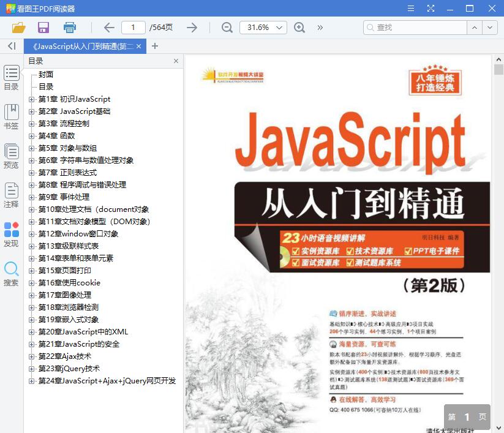Print the document with the printer icon
Viewport: 504px width, 433px height.
[69, 28]
